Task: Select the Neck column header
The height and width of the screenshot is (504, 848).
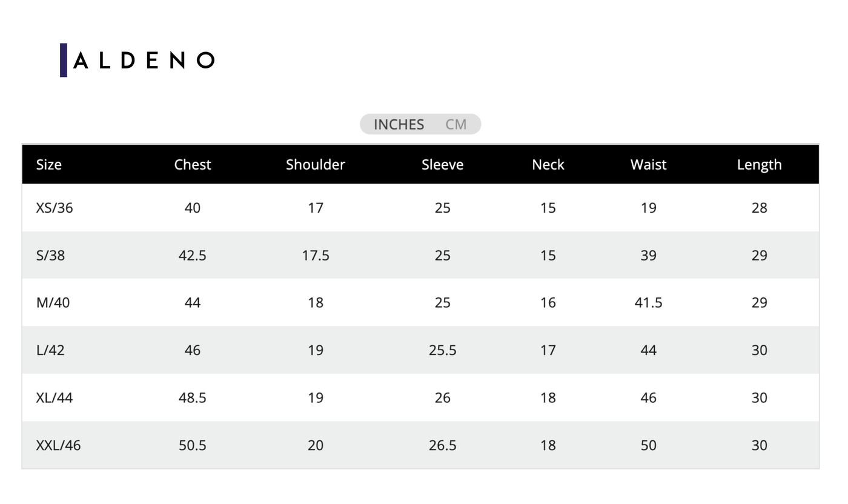Action: [548, 165]
